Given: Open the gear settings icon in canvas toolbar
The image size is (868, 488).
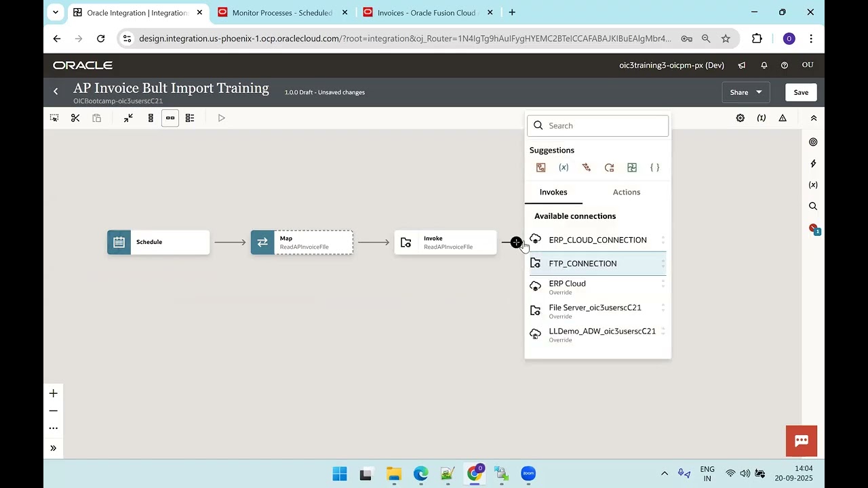Looking at the screenshot, I should click(x=741, y=118).
